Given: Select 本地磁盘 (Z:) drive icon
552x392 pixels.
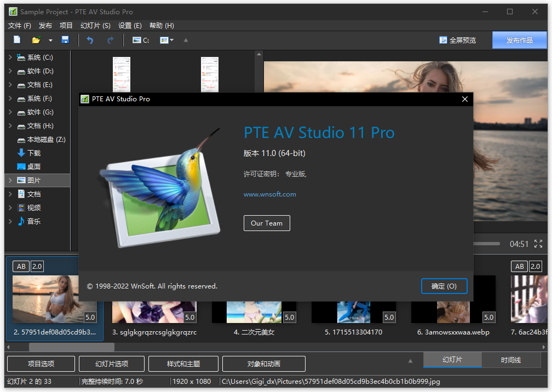Looking at the screenshot, I should coord(21,140).
